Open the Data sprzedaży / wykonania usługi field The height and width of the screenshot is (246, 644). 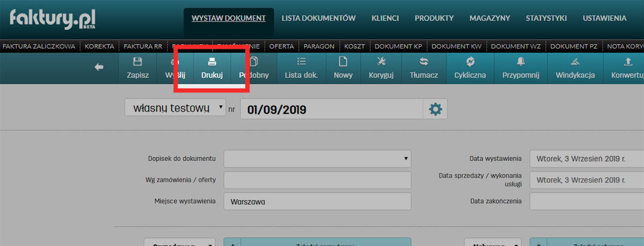pos(587,180)
